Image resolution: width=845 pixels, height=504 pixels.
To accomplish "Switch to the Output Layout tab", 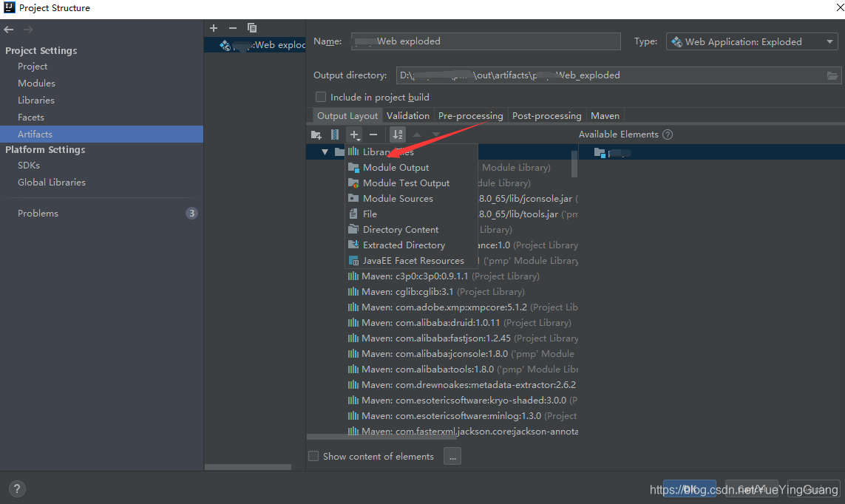I will 347,116.
